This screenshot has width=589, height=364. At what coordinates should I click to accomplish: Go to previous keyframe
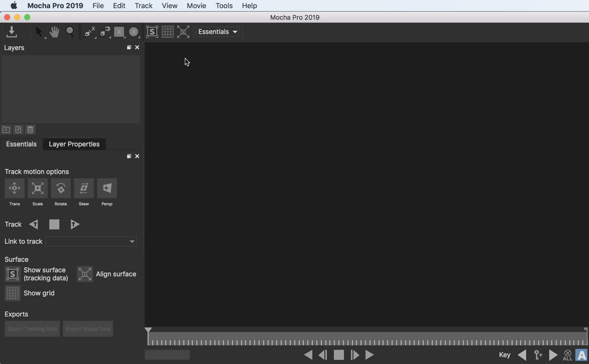pyautogui.click(x=522, y=355)
